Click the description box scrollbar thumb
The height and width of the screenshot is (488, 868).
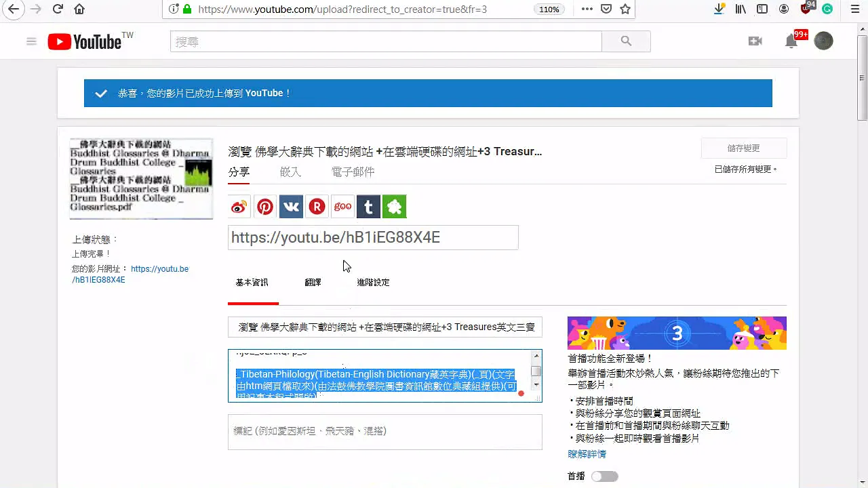point(536,371)
